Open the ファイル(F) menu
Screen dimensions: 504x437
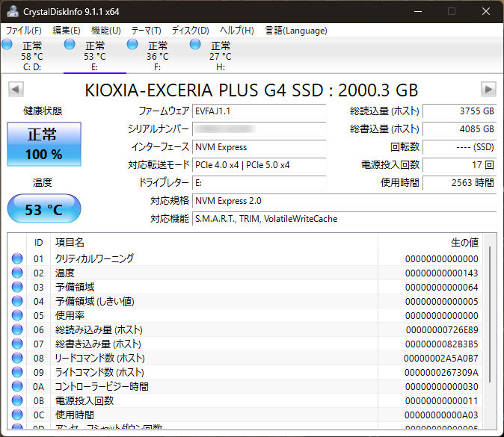[23, 31]
